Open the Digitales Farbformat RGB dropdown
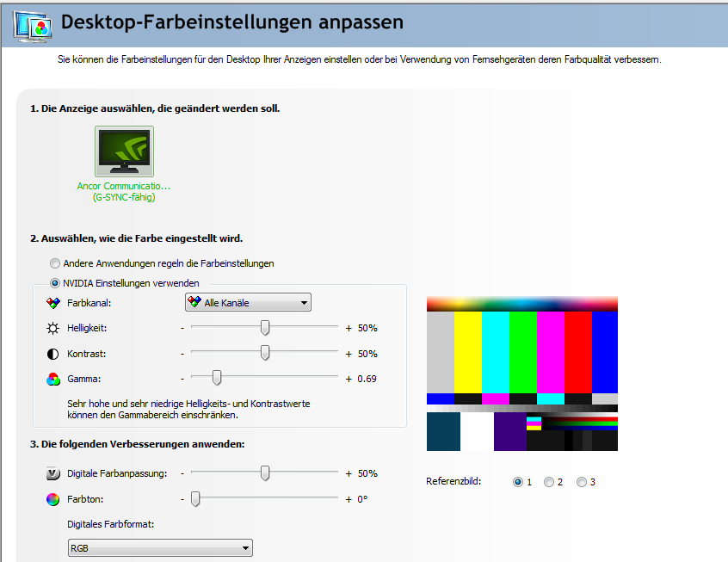 160,548
